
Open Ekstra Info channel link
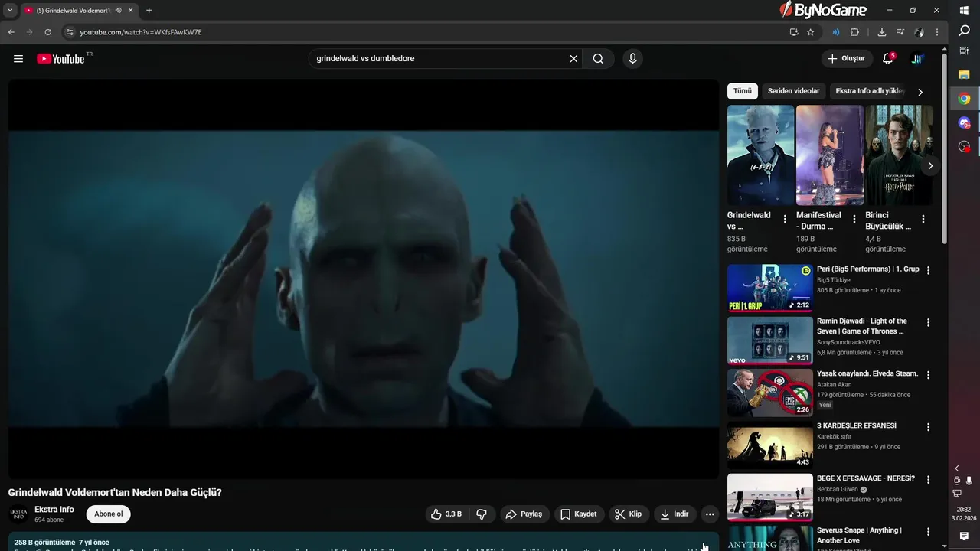pos(54,510)
